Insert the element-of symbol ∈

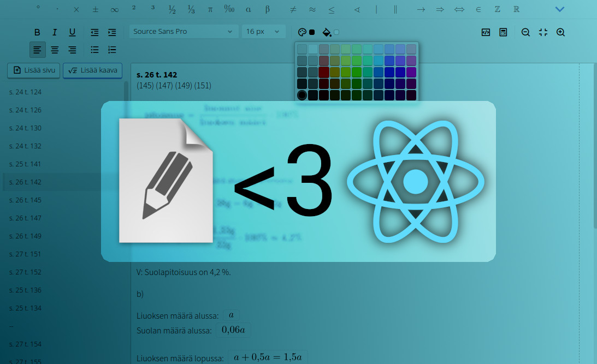[478, 9]
